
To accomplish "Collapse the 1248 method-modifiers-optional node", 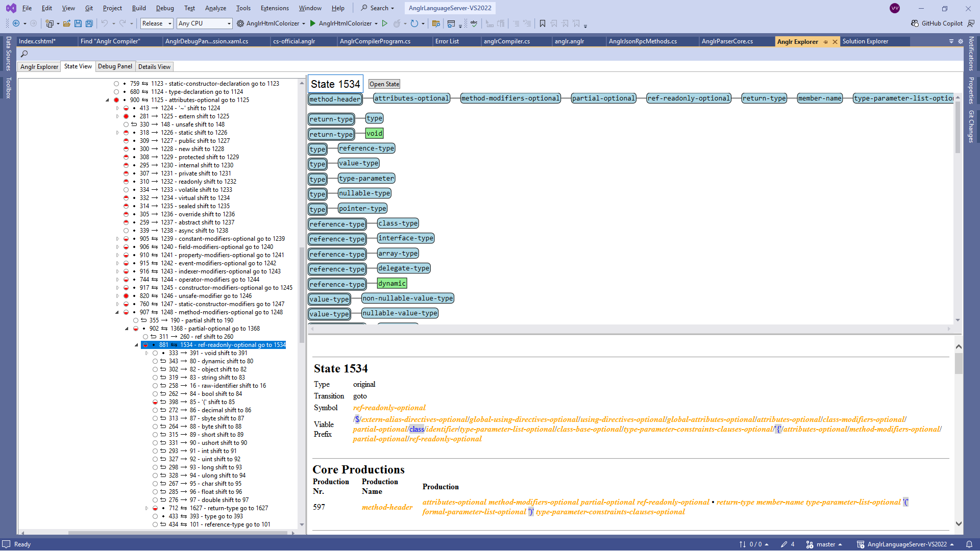I will coord(117,312).
